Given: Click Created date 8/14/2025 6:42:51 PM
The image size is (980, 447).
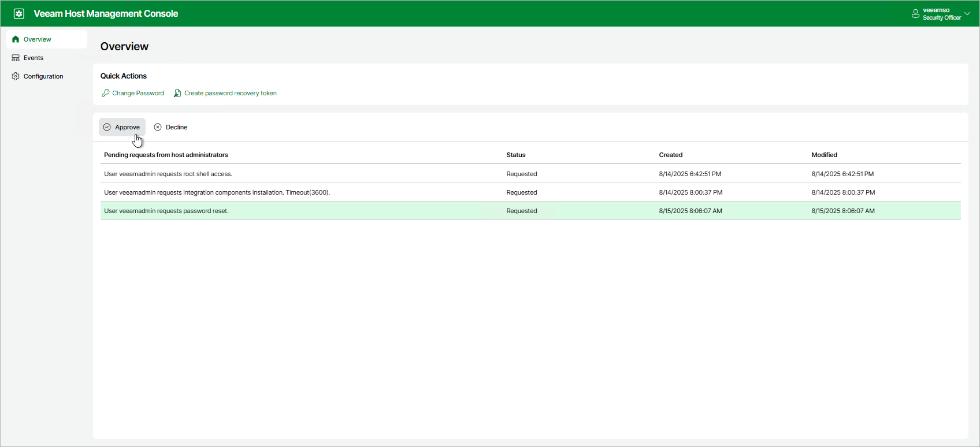Looking at the screenshot, I should point(690,174).
